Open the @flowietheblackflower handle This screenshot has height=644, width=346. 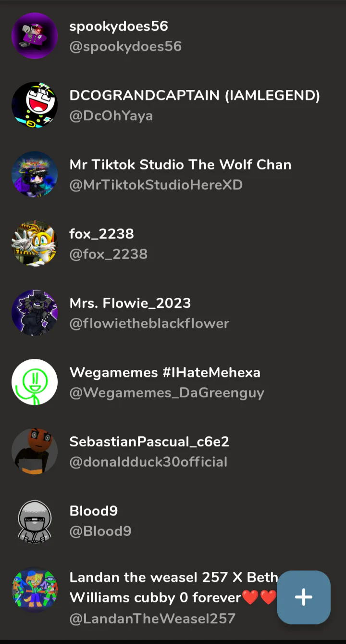pos(149,324)
